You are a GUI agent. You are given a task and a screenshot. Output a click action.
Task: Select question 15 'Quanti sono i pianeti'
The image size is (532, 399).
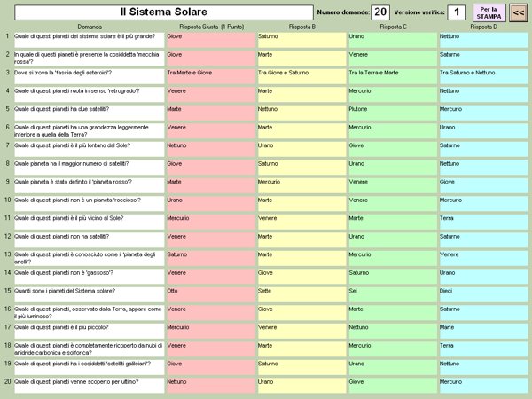90,294
